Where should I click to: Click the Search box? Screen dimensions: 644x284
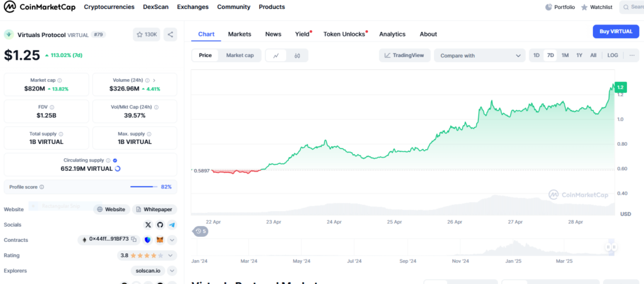click(631, 7)
